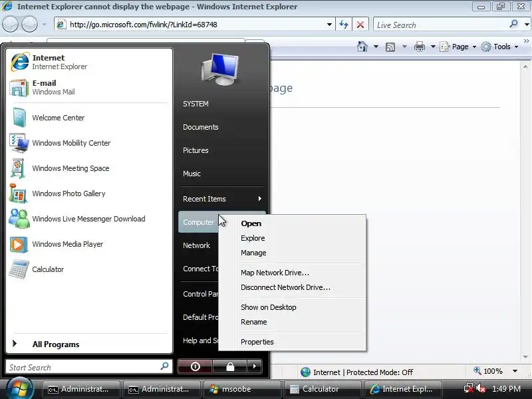Image resolution: width=532 pixels, height=399 pixels.
Task: Open zoom level dropdown arrow
Action: [x=515, y=371]
